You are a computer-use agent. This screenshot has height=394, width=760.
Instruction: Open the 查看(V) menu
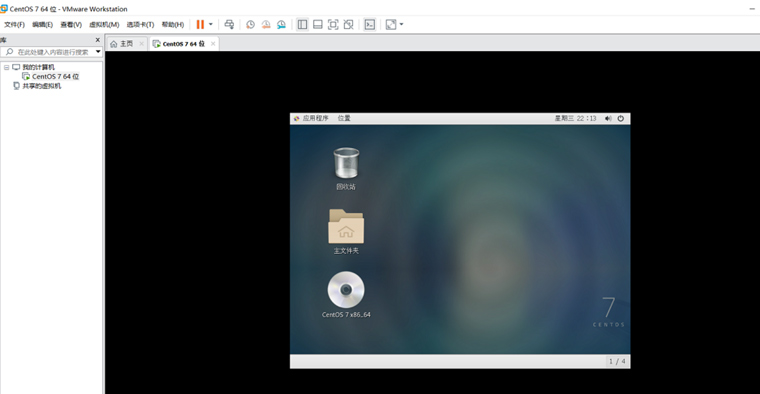pos(71,24)
